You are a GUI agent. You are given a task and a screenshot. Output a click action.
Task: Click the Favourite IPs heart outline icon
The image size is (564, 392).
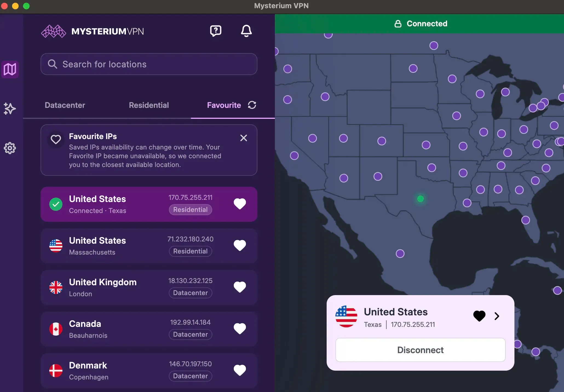tap(56, 139)
